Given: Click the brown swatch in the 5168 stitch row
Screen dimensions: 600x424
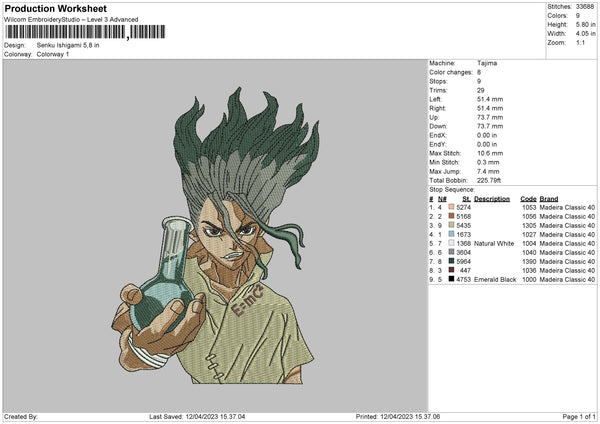Looking at the screenshot, I should (451, 216).
